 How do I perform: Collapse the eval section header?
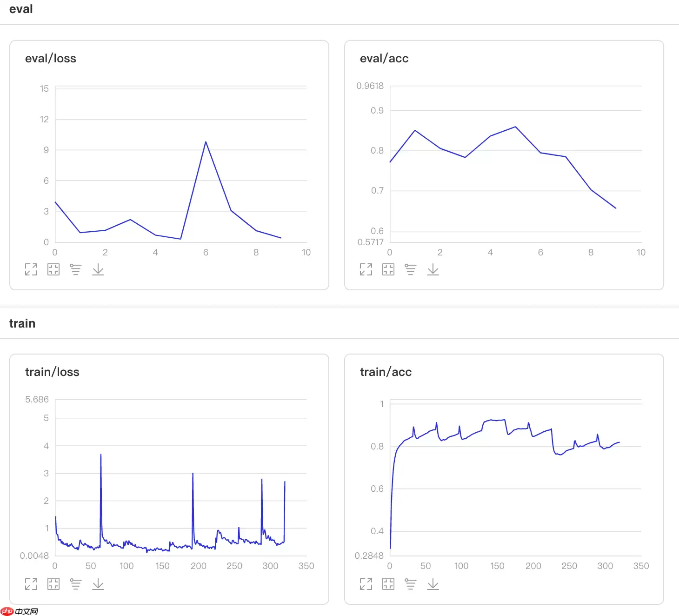click(21, 9)
